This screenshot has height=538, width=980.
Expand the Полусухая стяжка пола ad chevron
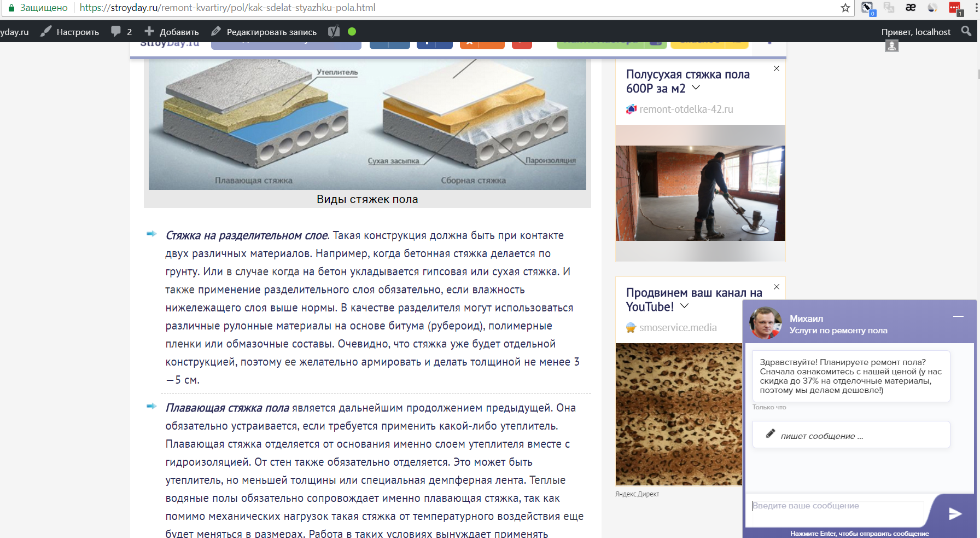pos(696,88)
